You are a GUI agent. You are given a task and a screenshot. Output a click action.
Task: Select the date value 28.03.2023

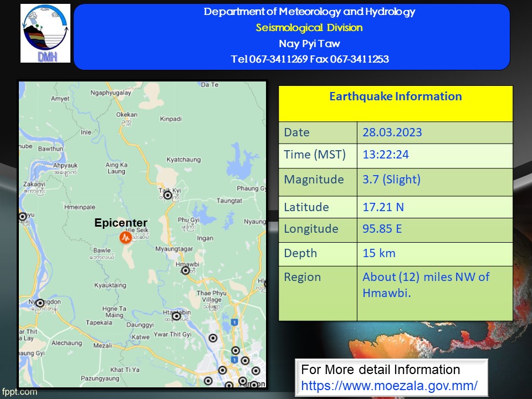tap(392, 132)
